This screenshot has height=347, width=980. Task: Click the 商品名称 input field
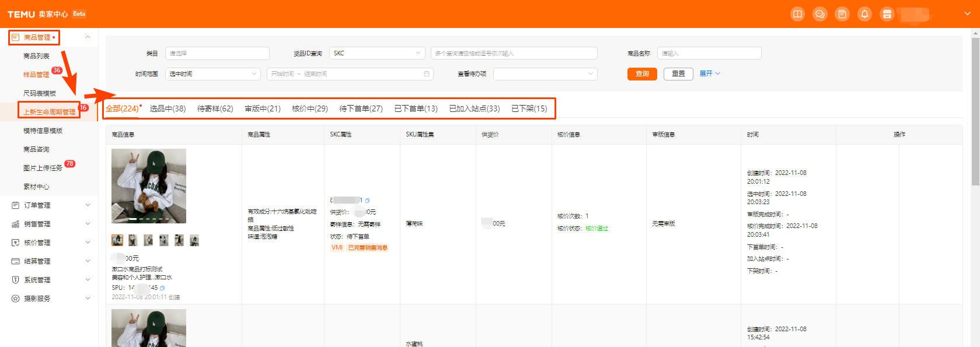tap(709, 53)
